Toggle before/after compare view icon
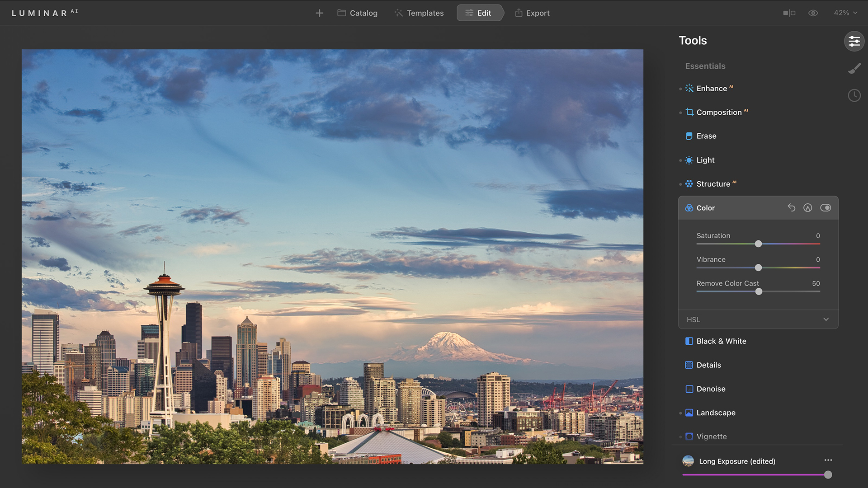868x488 pixels. 789,13
